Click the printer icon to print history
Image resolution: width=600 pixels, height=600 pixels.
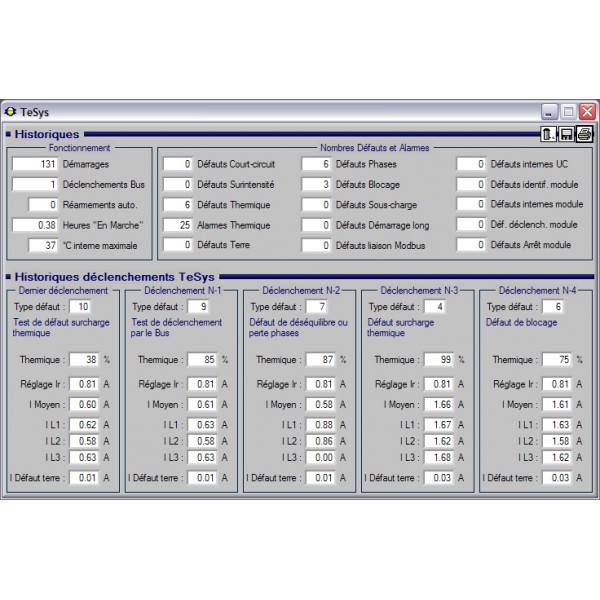click(584, 134)
